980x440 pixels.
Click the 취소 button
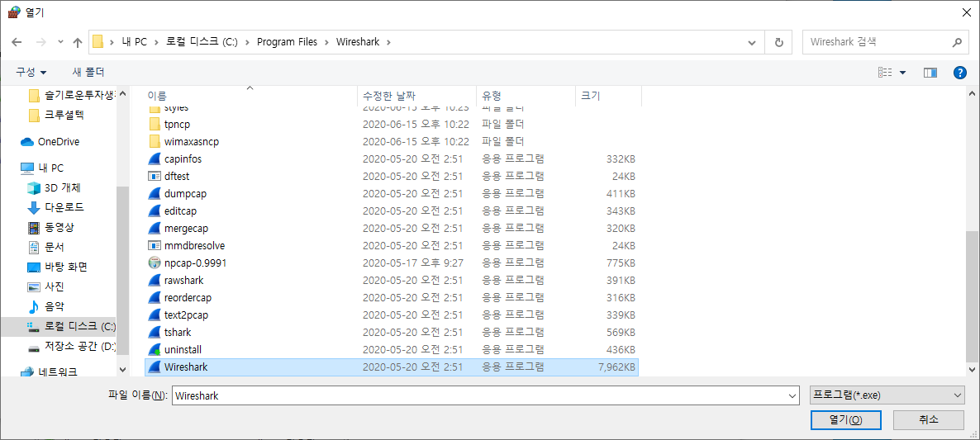coord(929,420)
